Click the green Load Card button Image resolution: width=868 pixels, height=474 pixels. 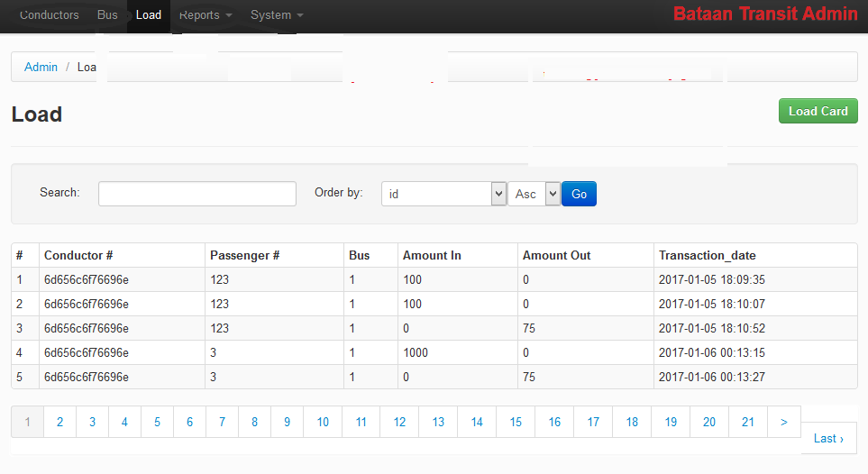[818, 111]
